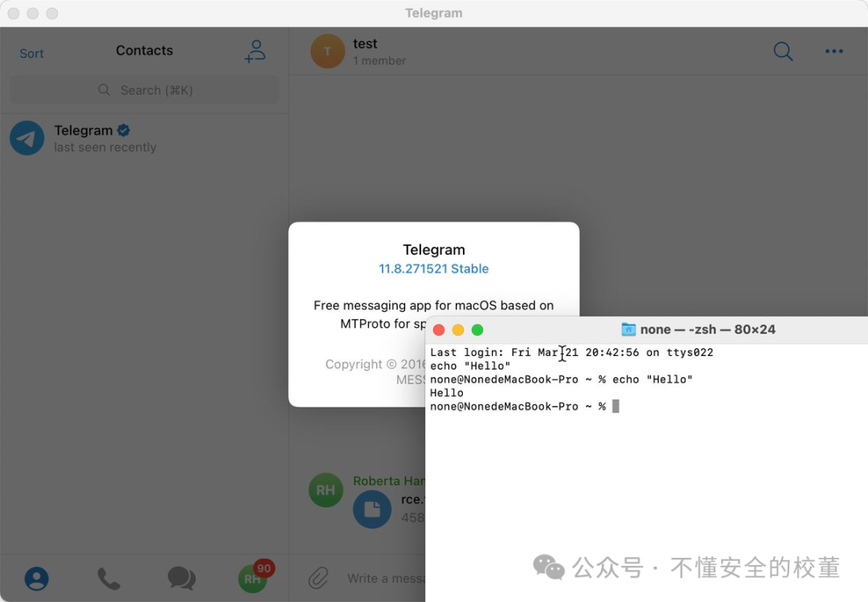Screen dimensions: 868x602
Task: Open the rce file document icon
Action: pos(372,509)
